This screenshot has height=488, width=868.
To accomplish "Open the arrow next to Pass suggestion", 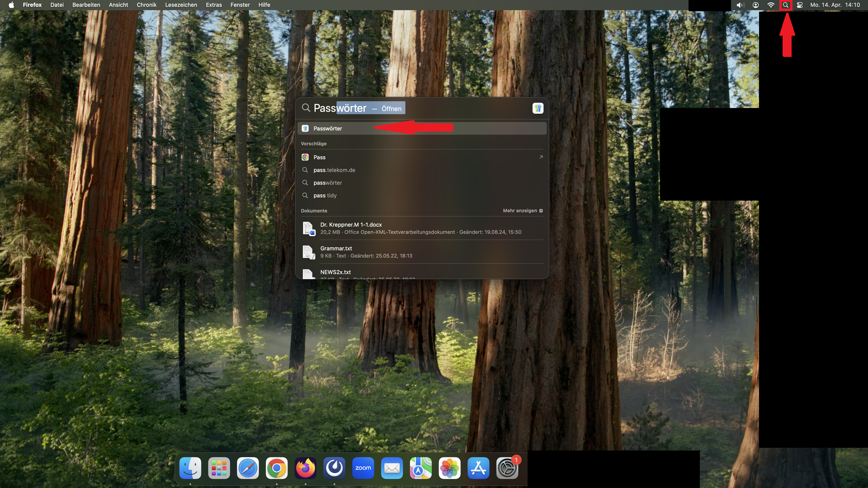I will pyautogui.click(x=541, y=157).
